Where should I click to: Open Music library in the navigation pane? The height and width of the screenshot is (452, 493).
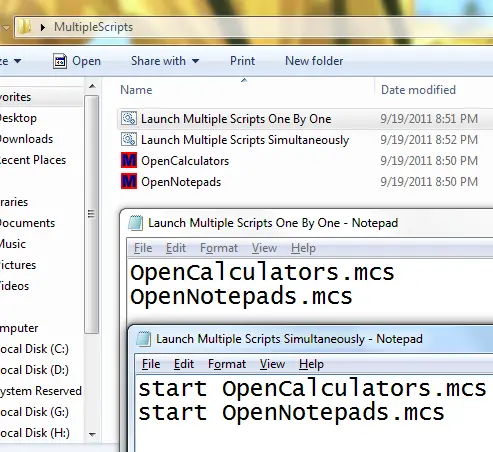tap(13, 244)
